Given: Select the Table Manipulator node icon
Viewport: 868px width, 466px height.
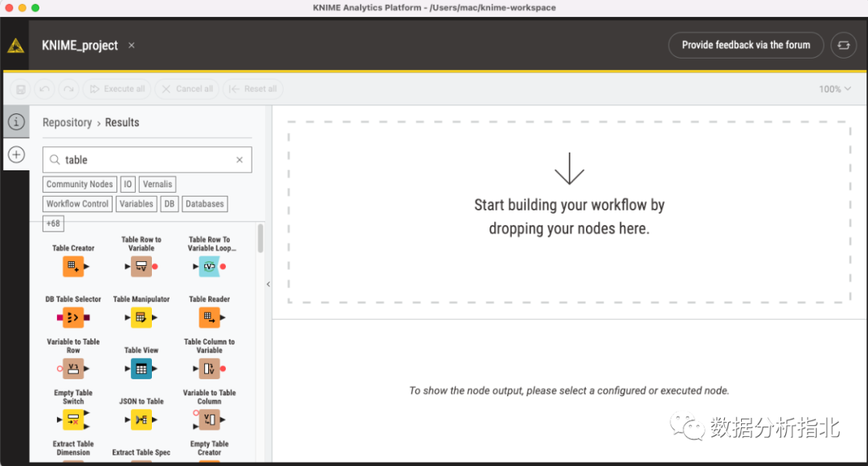Looking at the screenshot, I should coord(141,317).
